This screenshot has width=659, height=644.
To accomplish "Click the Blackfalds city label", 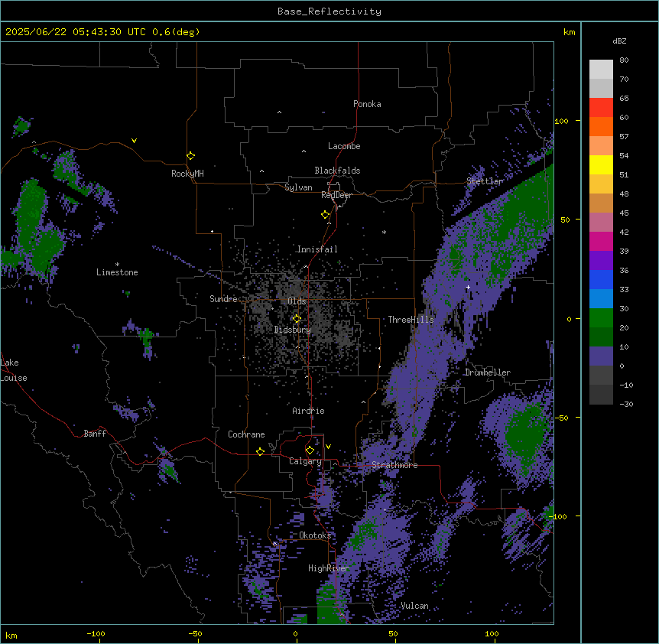I will click(x=337, y=171).
